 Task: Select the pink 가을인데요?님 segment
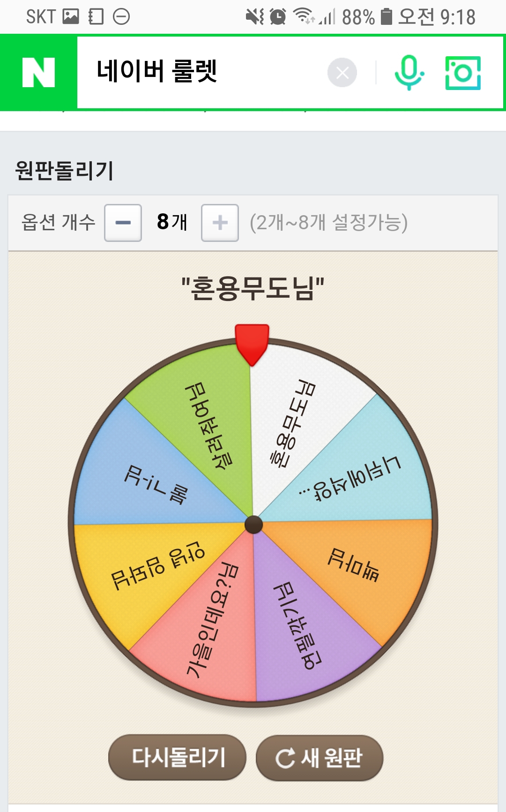coord(211,624)
